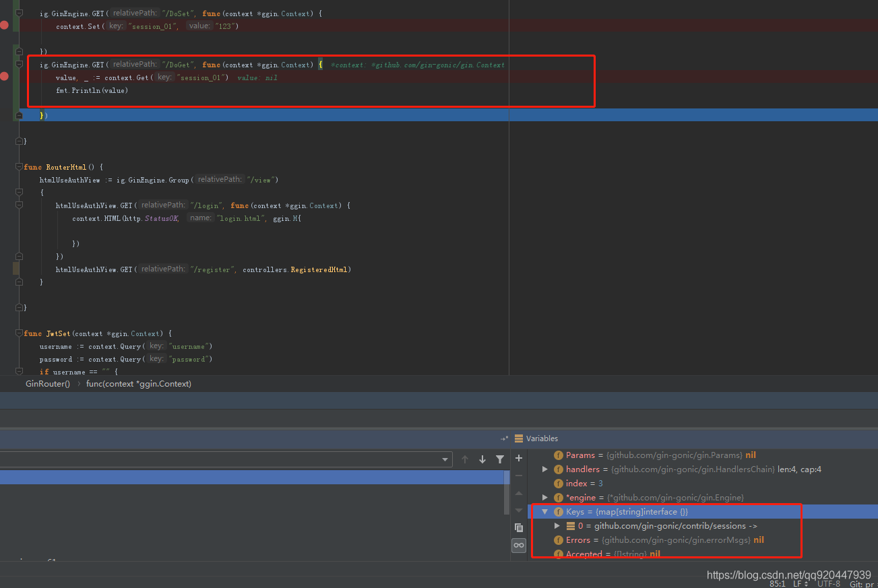
Task: Toggle breakpoint on the context.Get line
Action: pos(4,77)
